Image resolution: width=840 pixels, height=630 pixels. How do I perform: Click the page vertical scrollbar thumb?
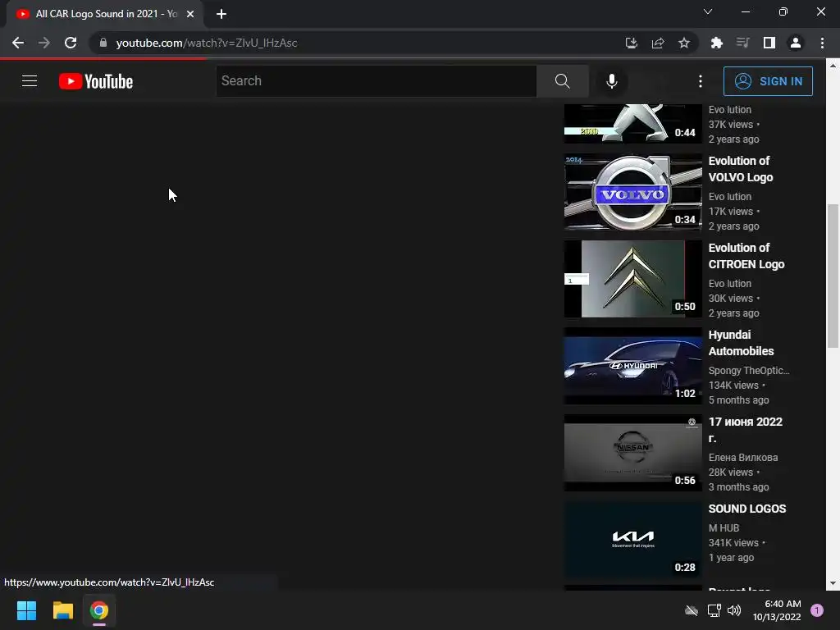point(833,276)
